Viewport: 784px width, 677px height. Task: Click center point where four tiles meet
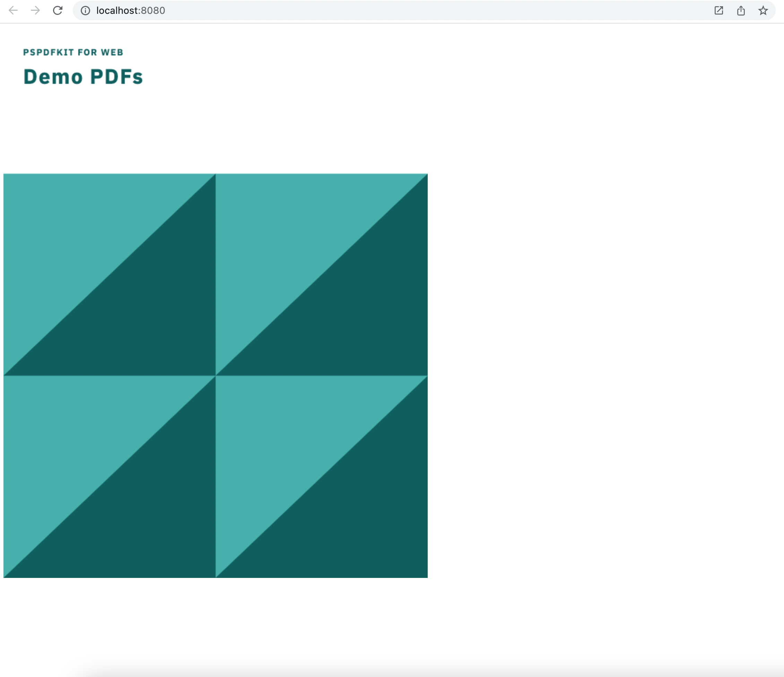pos(216,376)
